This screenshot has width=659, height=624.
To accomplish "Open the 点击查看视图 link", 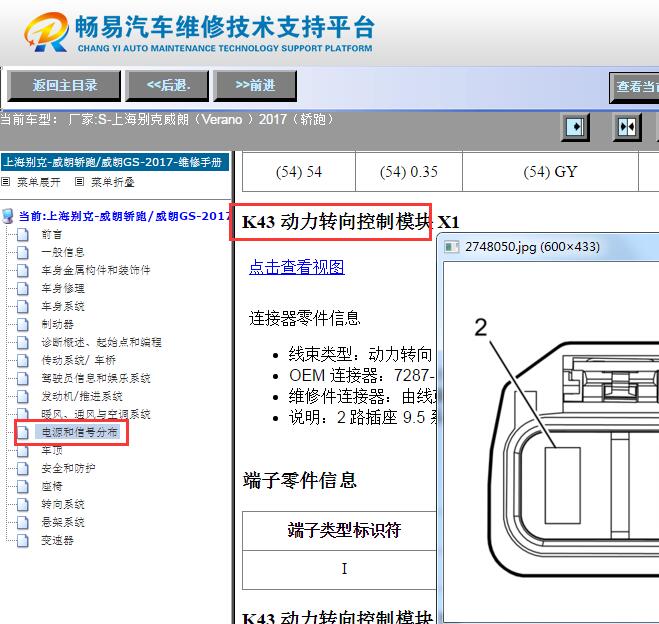I will (297, 267).
